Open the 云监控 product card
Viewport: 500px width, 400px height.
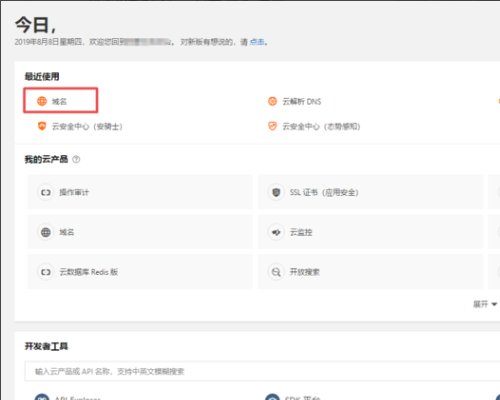[x=370, y=232]
